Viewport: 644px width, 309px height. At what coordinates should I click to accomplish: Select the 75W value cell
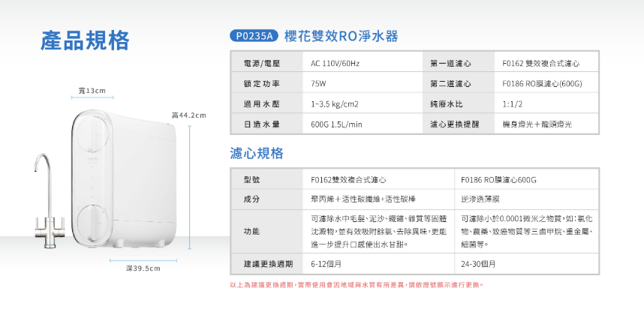click(363, 82)
